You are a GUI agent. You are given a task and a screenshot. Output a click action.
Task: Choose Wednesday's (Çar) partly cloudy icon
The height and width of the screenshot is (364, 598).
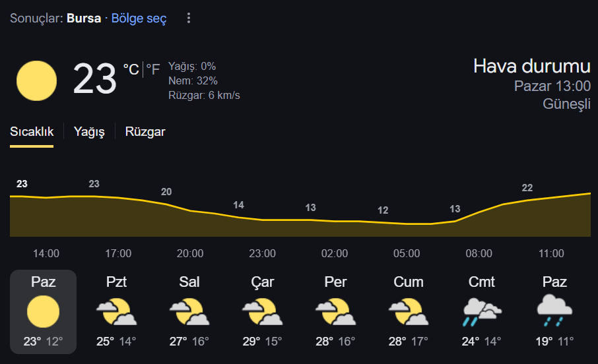[263, 312]
